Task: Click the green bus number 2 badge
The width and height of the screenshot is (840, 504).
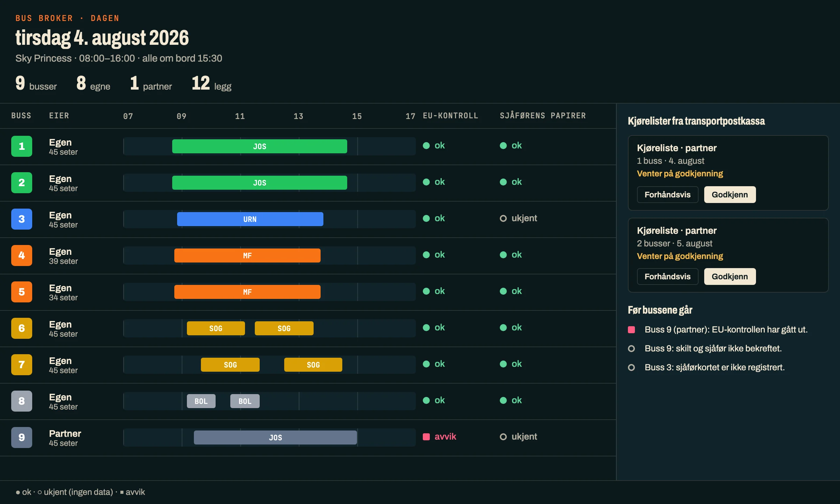Action: (22, 183)
